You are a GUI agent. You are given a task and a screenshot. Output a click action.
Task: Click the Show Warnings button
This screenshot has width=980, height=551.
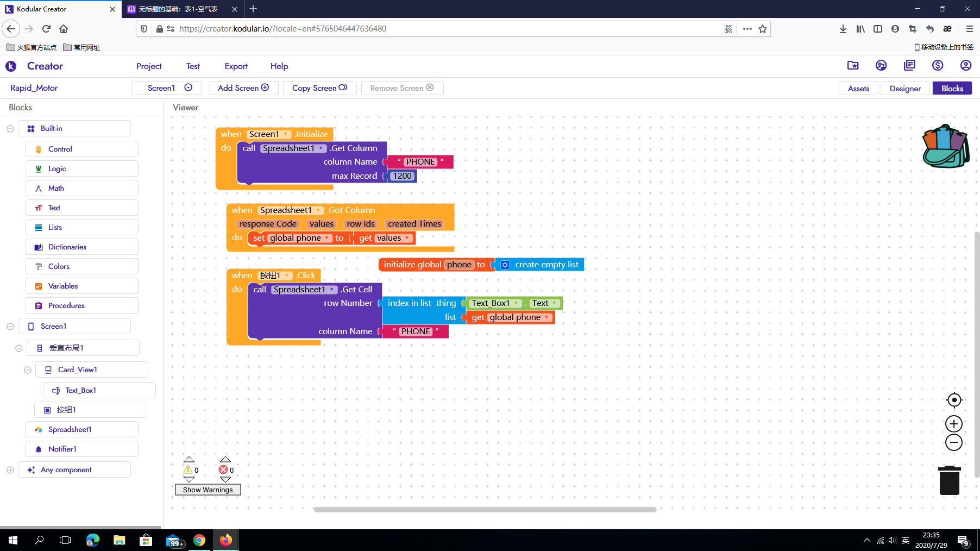pyautogui.click(x=208, y=490)
